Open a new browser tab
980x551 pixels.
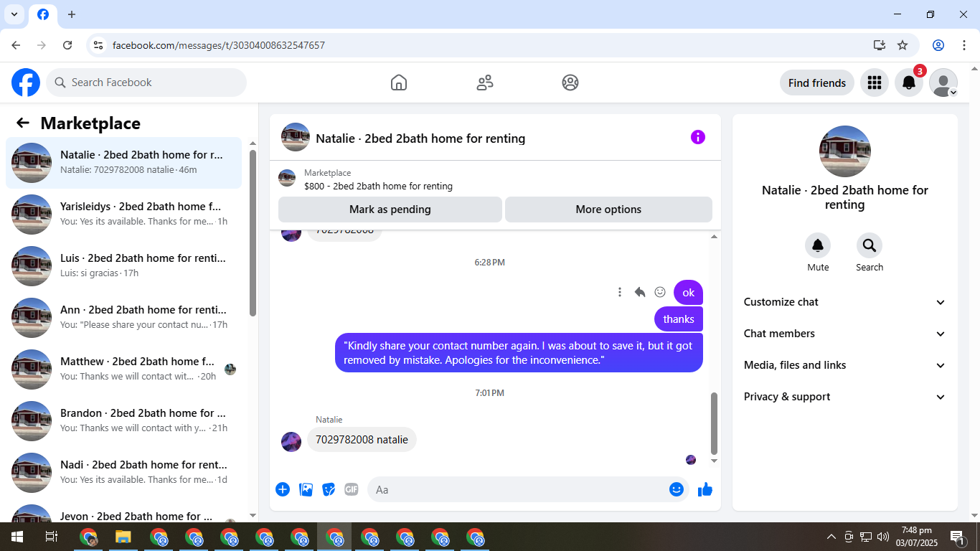click(72, 14)
